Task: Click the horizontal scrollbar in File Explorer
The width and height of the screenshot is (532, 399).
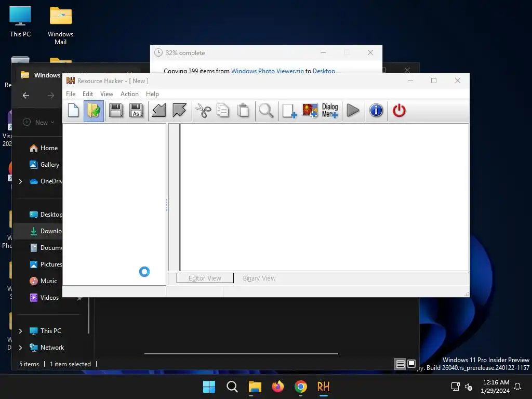Action: pos(241,353)
